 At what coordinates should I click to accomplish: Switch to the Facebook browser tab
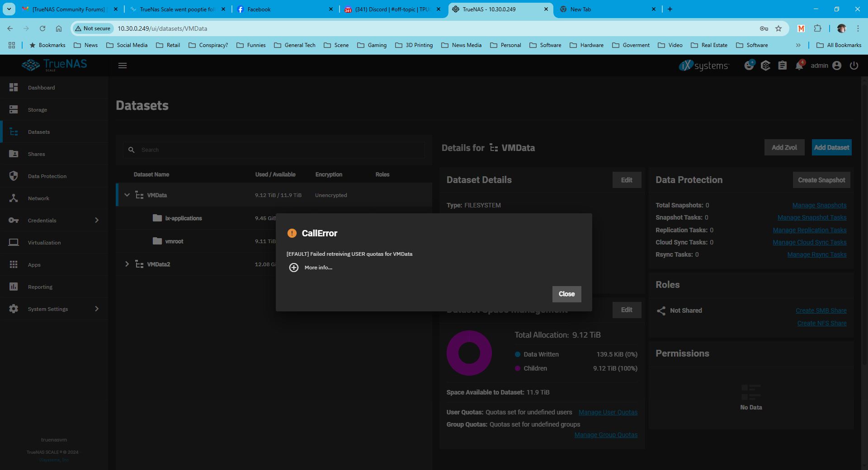pos(285,9)
